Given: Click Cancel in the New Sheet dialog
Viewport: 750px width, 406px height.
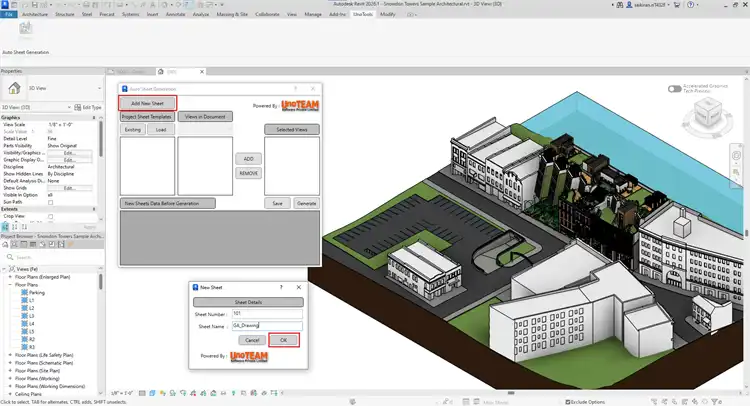Looking at the screenshot, I should (x=252, y=340).
